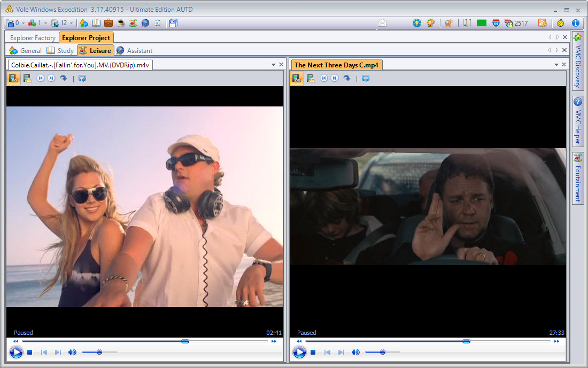Image resolution: width=588 pixels, height=368 pixels.
Task: Click the briefcase icon in main toolbar
Action: [109, 23]
